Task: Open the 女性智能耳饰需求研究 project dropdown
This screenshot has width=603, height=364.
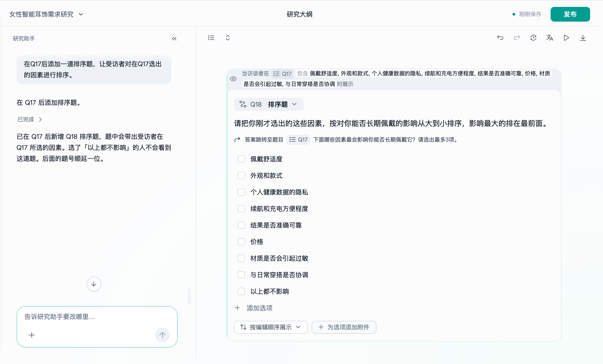Action: point(46,14)
